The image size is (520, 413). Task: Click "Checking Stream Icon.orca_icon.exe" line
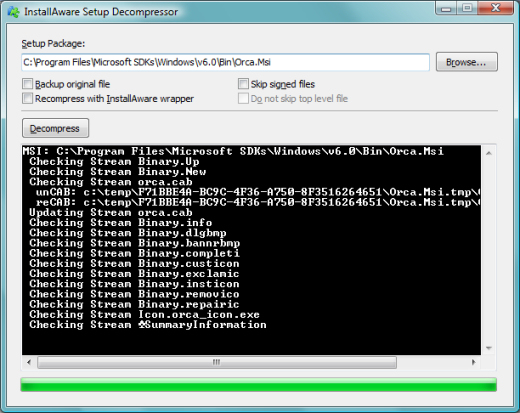click(x=144, y=315)
